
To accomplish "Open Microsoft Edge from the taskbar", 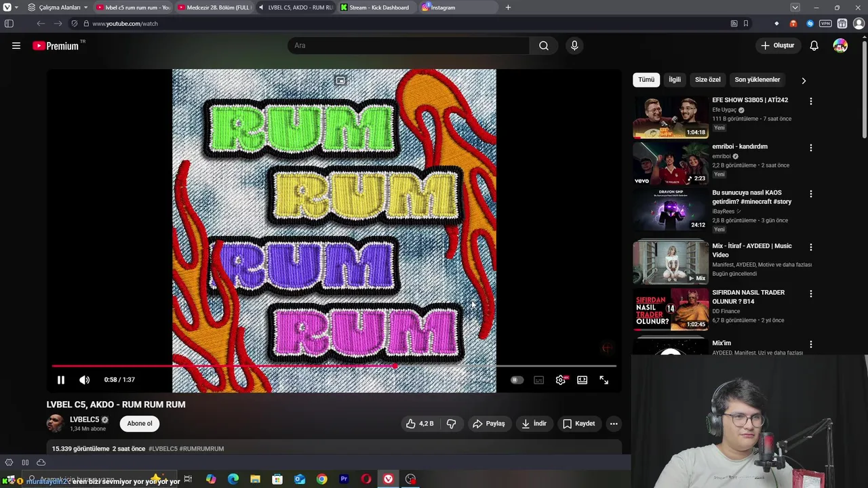I will click(x=233, y=479).
